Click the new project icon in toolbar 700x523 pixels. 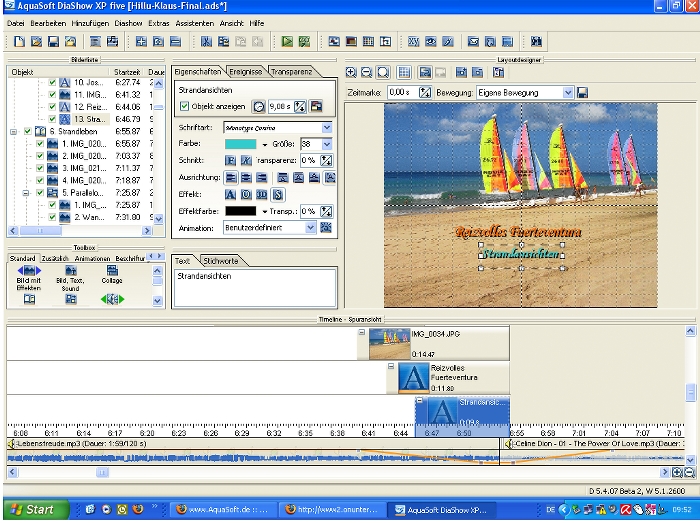click(19, 41)
